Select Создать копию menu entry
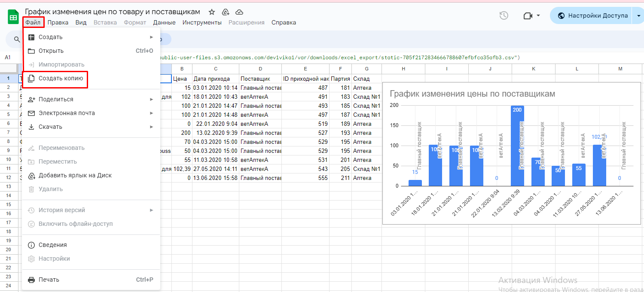 tap(61, 78)
